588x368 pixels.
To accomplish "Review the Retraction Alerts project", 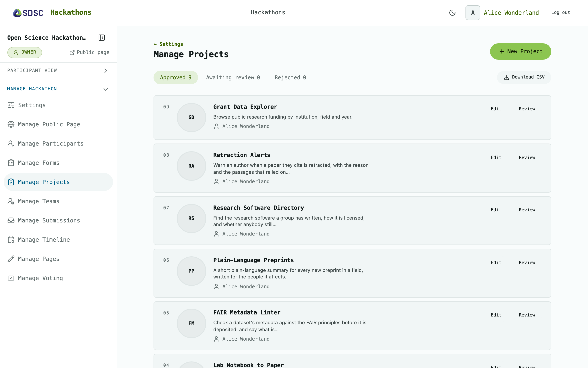I will coord(527,157).
